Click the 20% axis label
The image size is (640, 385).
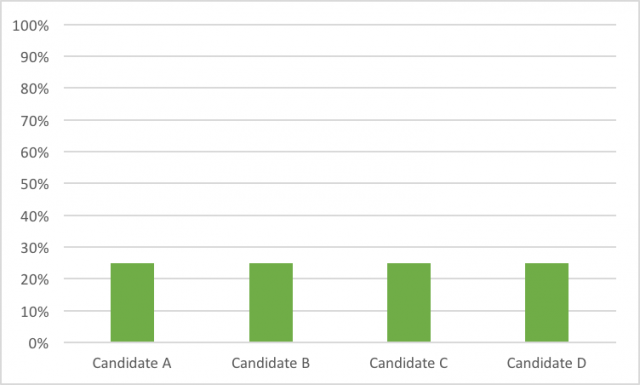click(35, 280)
